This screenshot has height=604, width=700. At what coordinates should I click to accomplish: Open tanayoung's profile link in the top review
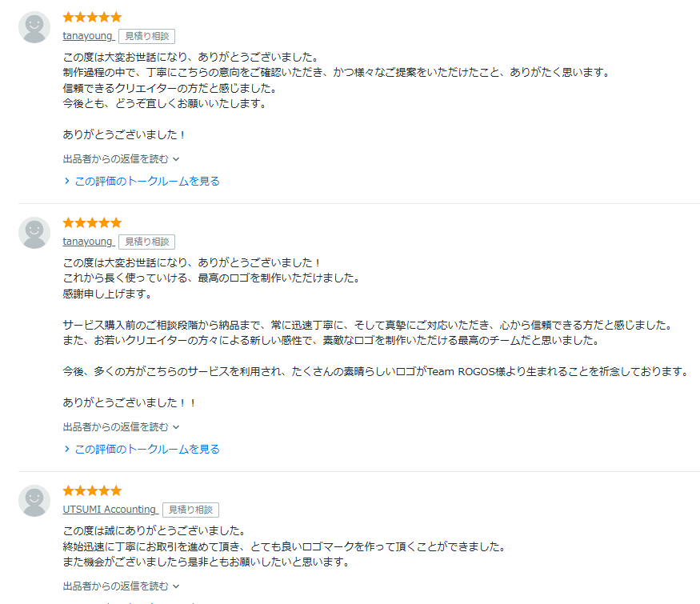pyautogui.click(x=86, y=36)
